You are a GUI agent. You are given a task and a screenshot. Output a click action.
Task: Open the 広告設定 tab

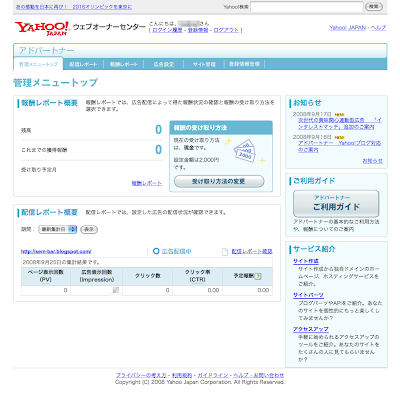click(x=164, y=64)
